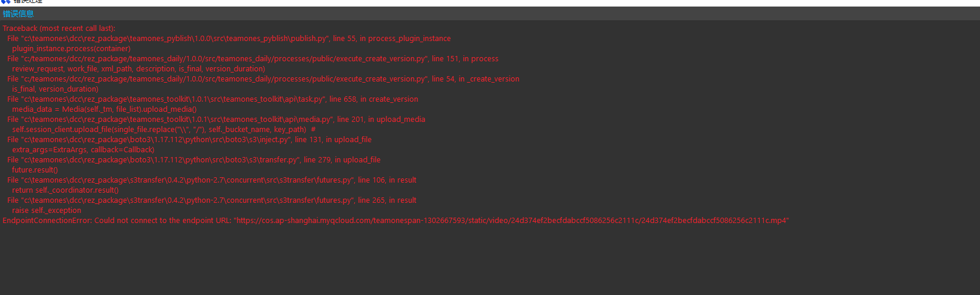Click the self.session_client.upload_file code line
Image resolution: width=980 pixels, height=295 pixels.
point(163,130)
